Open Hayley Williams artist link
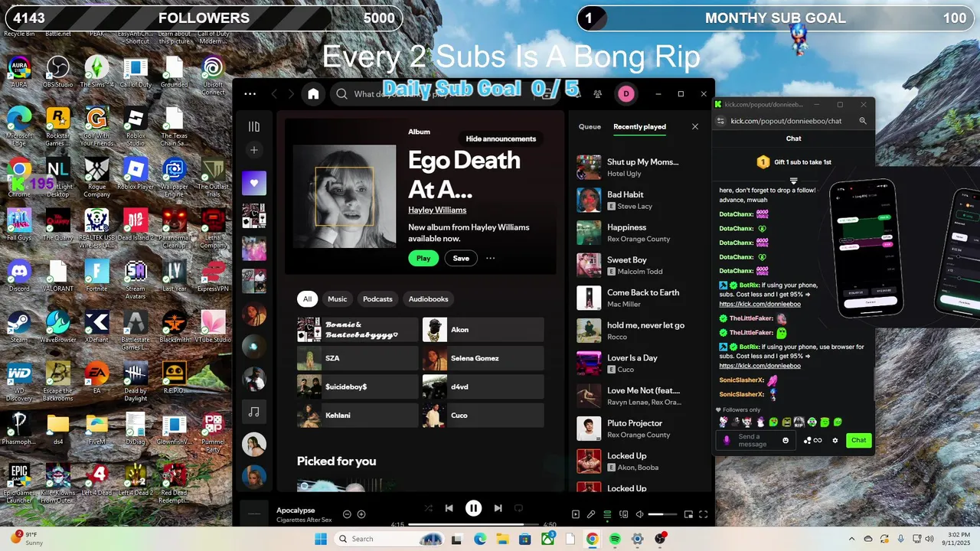Viewport: 980px width, 551px height. [x=437, y=210]
